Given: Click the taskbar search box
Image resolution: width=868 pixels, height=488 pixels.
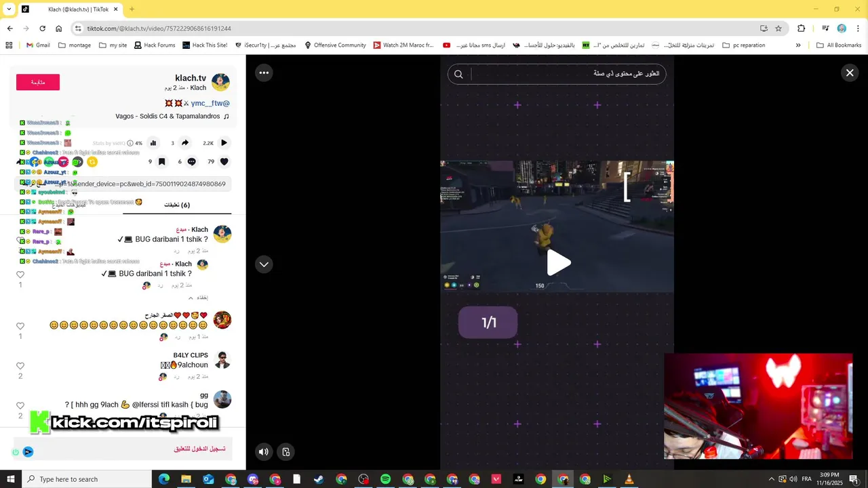Looking at the screenshot, I should [87, 479].
